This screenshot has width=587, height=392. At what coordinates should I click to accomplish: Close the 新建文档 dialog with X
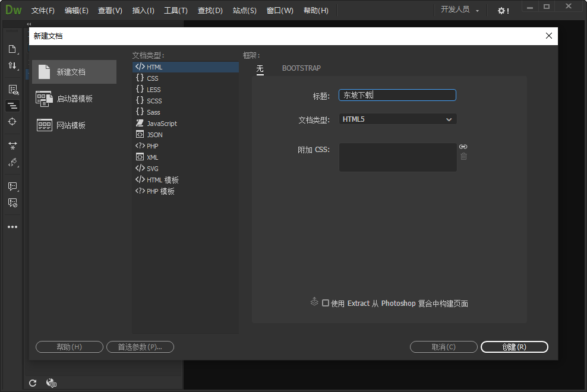[549, 36]
